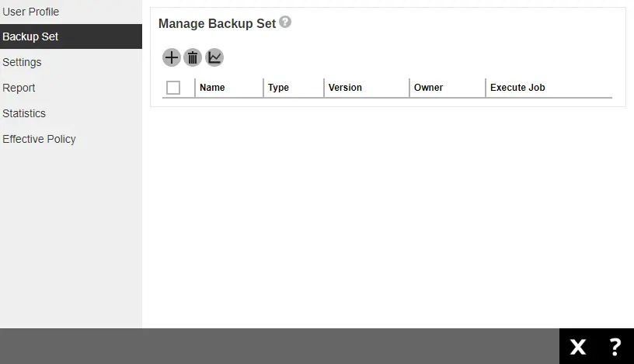Tick the select-all checkbox in table header
This screenshot has height=364, width=634.
(173, 88)
